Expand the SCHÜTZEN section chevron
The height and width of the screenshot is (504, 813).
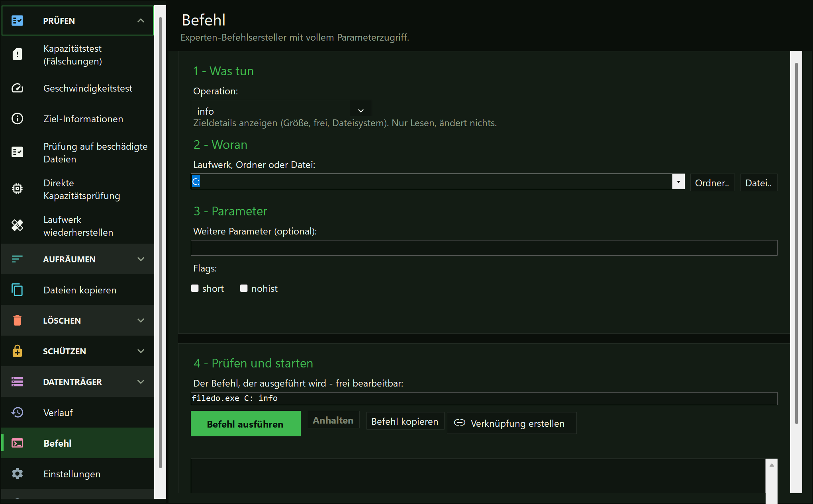coord(141,351)
